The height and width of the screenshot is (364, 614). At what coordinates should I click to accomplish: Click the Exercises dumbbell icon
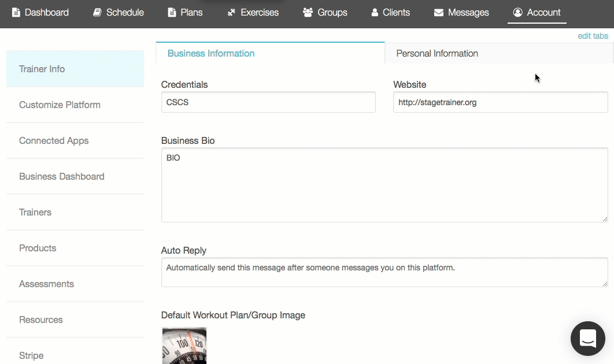pyautogui.click(x=232, y=12)
